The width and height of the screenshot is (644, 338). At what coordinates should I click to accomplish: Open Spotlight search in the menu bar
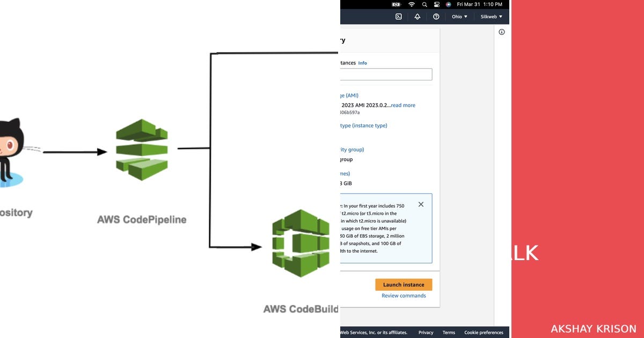(x=424, y=4)
